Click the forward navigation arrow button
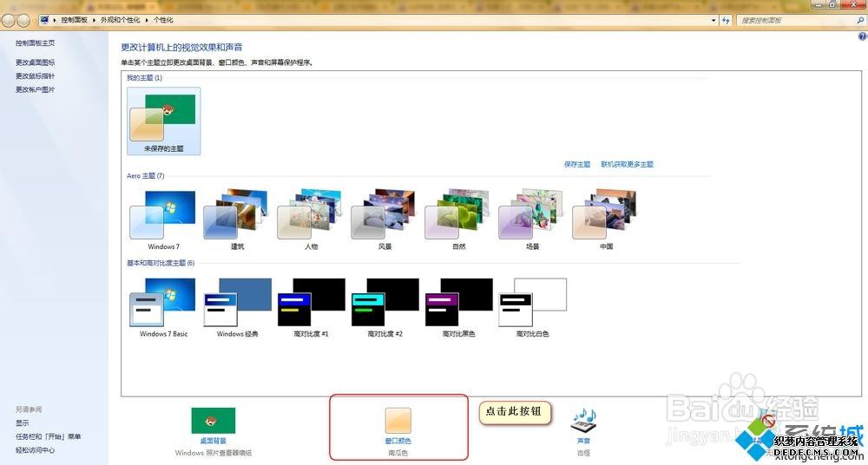This screenshot has width=868, height=465. (x=23, y=21)
